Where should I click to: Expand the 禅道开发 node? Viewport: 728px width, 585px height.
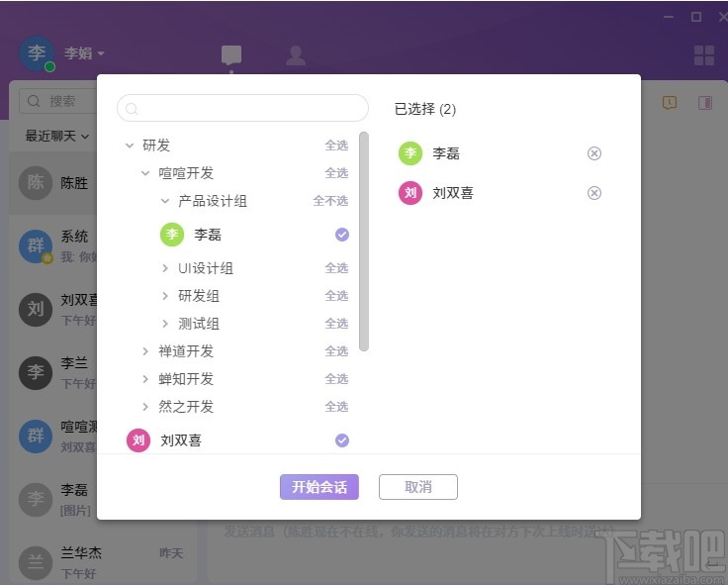145,351
